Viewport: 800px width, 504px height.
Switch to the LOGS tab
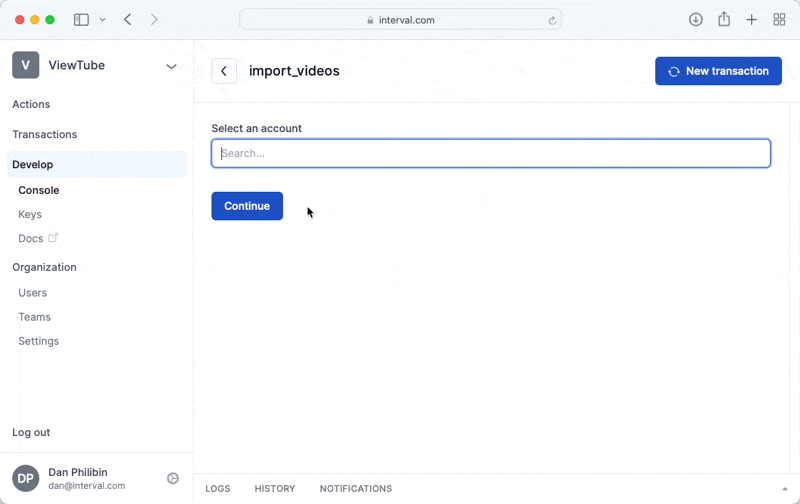(x=218, y=489)
